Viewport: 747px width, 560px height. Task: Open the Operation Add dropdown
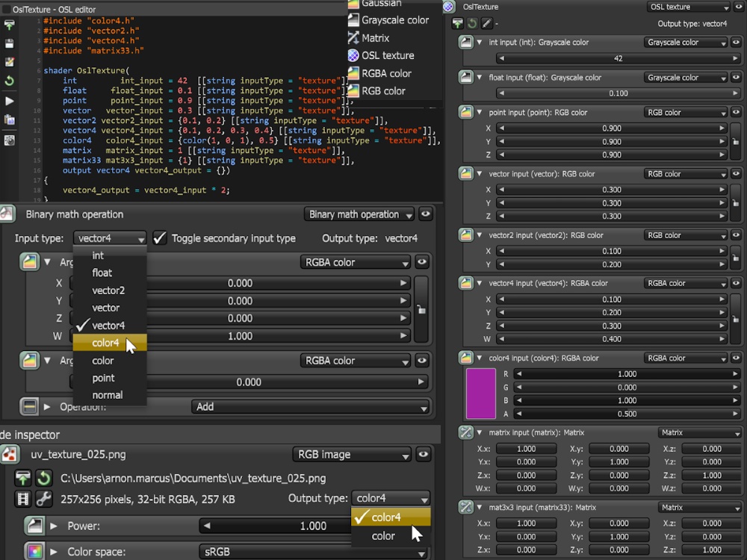point(311,407)
